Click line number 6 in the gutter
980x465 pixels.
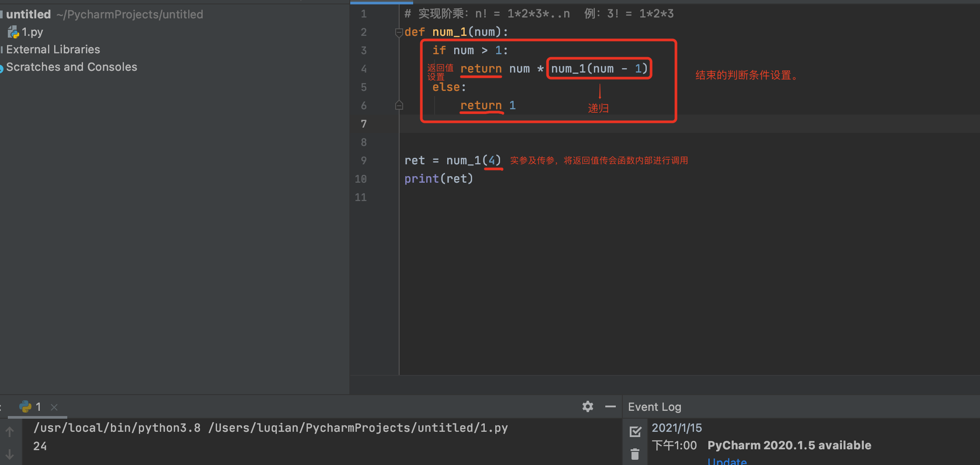tap(363, 105)
